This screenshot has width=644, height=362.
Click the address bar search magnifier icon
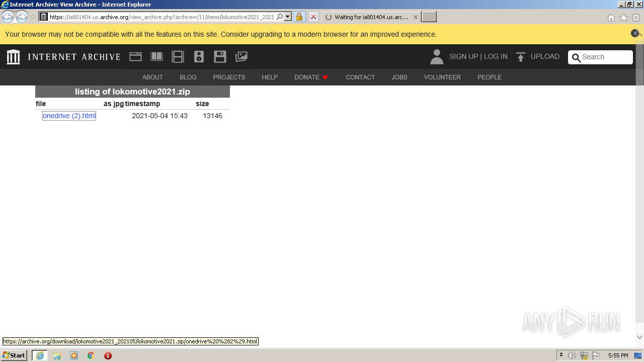[x=280, y=17]
